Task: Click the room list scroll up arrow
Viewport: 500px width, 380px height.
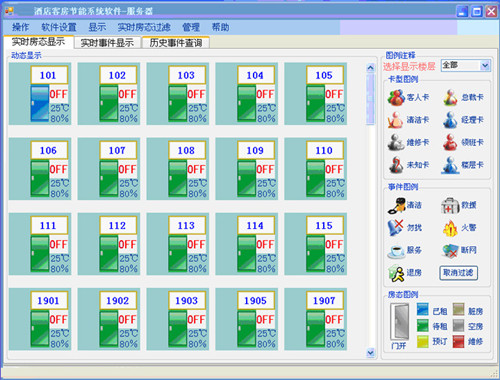Action: coord(370,68)
